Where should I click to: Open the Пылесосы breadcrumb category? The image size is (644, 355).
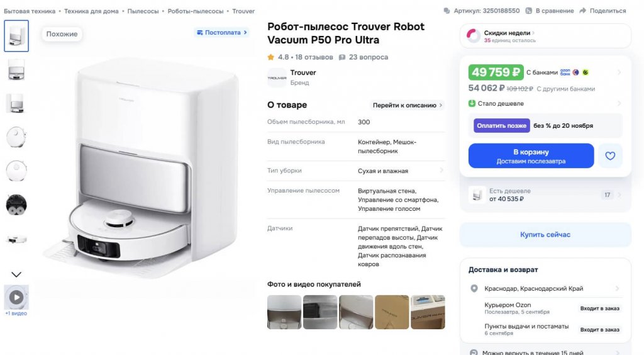tap(143, 11)
